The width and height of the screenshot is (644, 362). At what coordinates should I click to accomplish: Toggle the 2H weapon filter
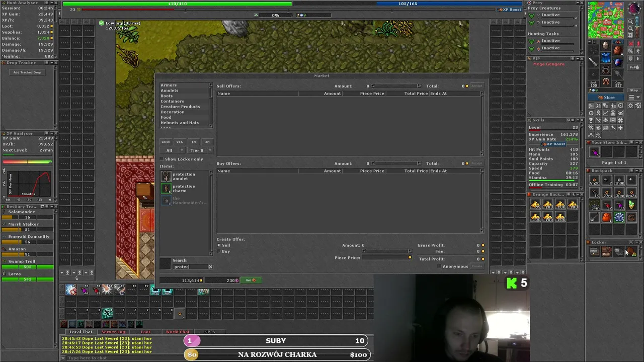pyautogui.click(x=207, y=142)
